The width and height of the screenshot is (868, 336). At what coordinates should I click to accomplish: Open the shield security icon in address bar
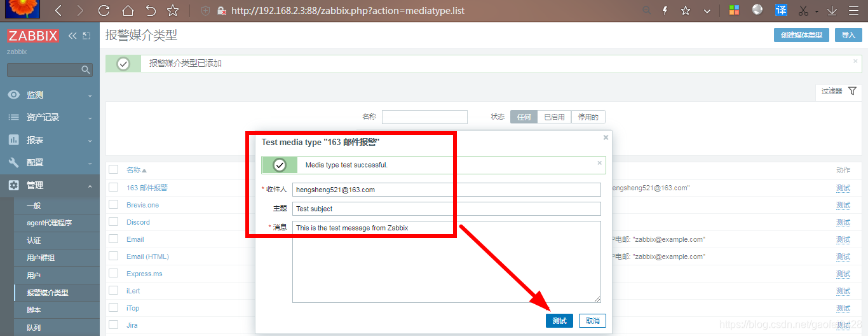(x=205, y=11)
